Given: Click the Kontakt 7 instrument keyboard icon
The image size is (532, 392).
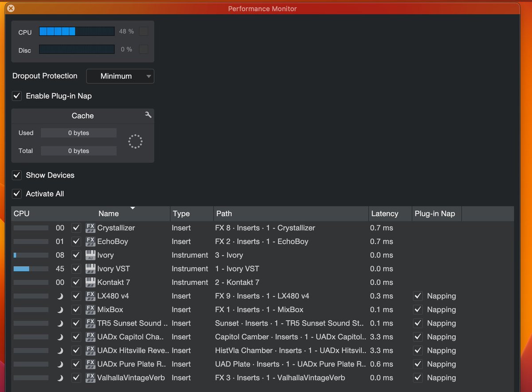Looking at the screenshot, I should [x=90, y=282].
